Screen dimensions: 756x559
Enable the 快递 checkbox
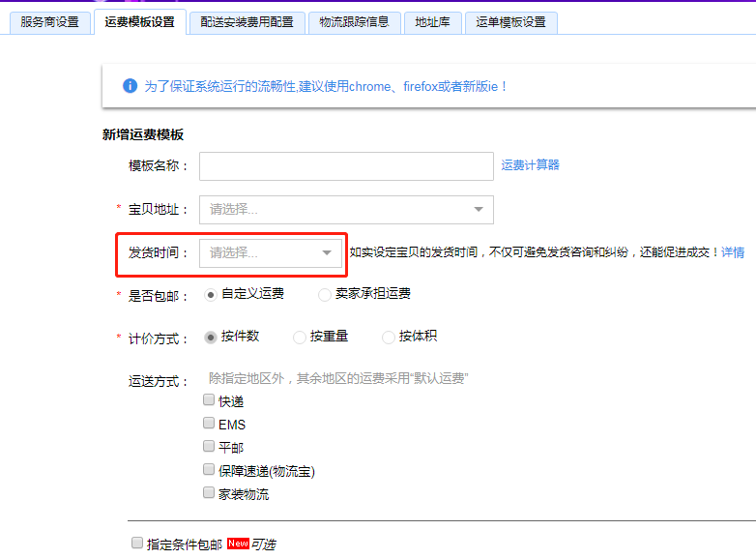(x=209, y=400)
